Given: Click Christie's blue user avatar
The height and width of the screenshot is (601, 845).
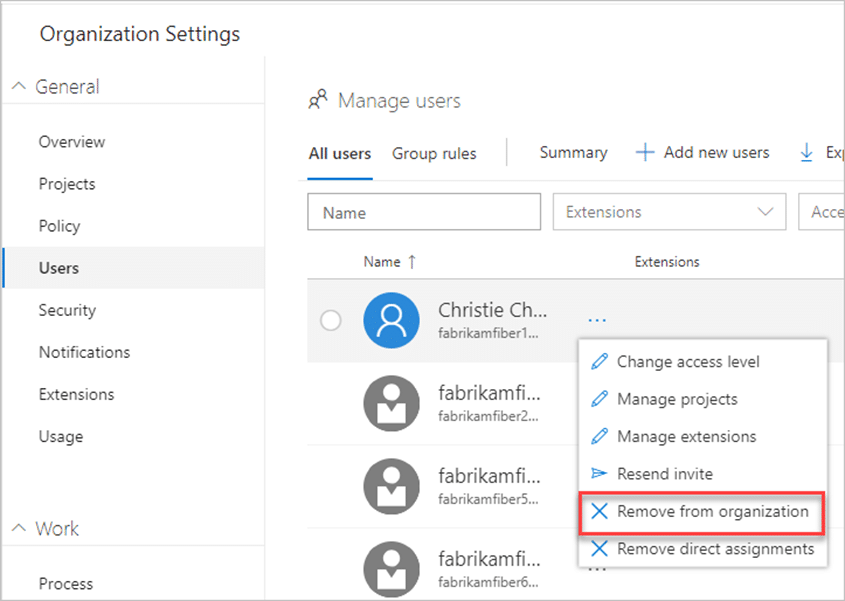Looking at the screenshot, I should (391, 320).
